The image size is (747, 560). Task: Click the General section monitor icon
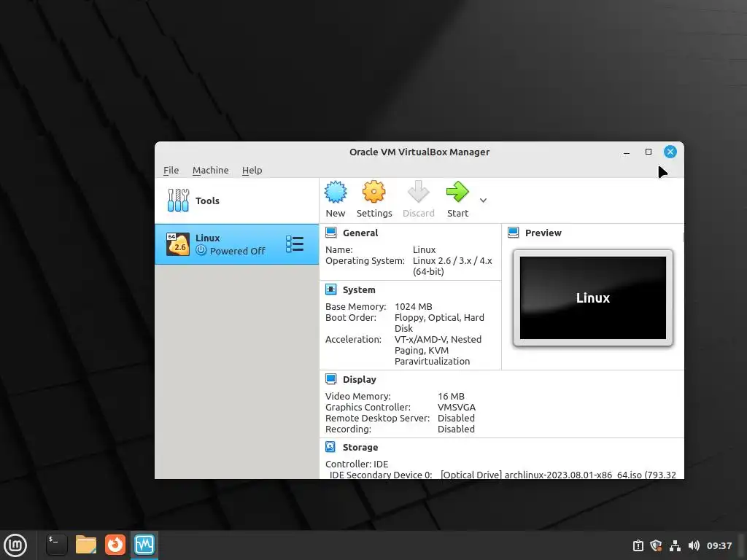330,233
